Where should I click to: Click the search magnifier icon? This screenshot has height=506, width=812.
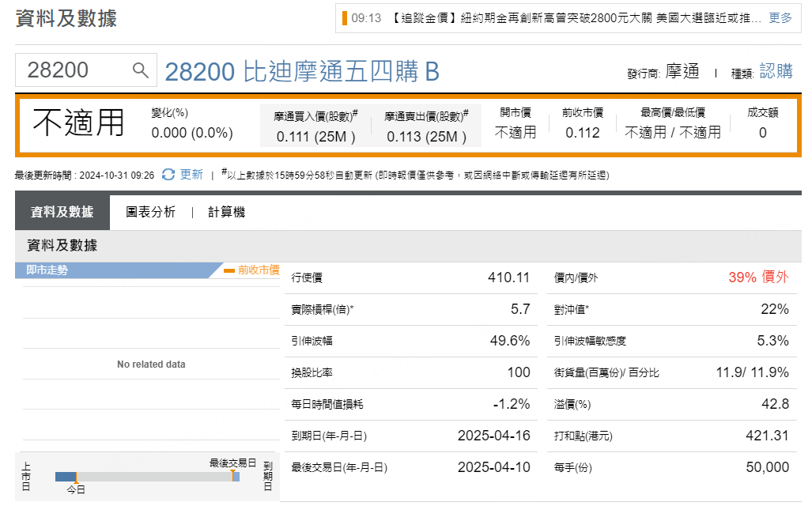point(140,70)
